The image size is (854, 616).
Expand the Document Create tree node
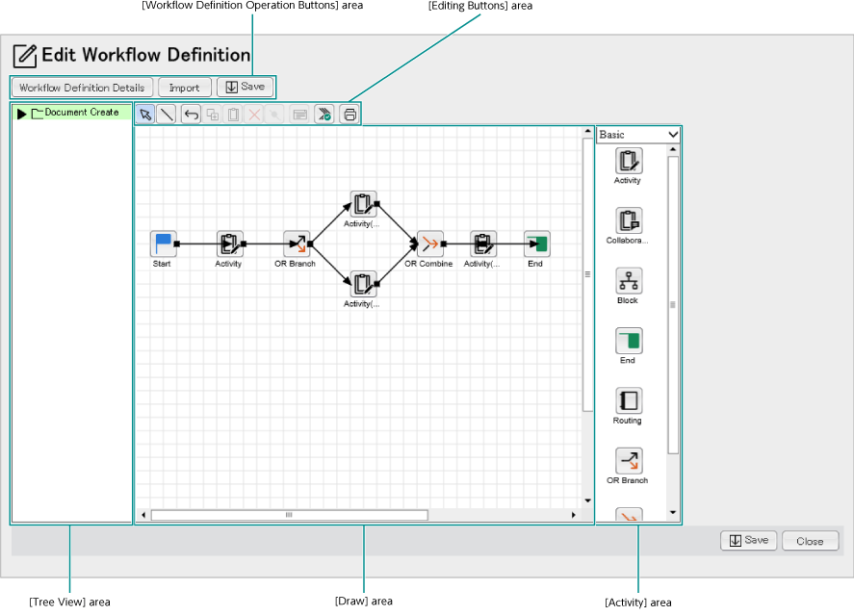(20, 112)
